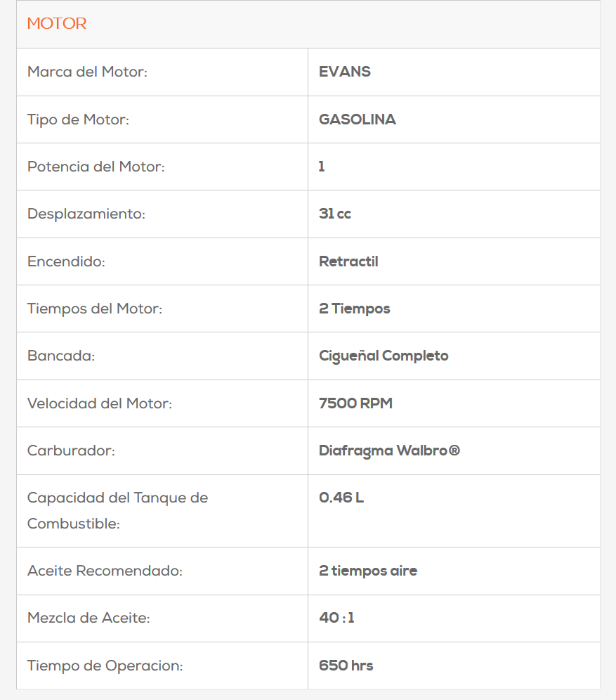This screenshot has height=700, width=616.
Task: Select the Retractil ignition value
Action: 348,261
